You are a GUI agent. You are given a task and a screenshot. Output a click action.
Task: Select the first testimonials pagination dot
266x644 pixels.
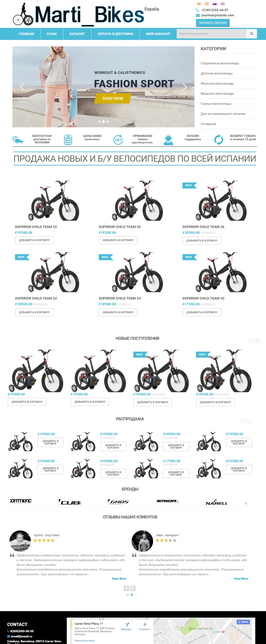tap(128, 595)
